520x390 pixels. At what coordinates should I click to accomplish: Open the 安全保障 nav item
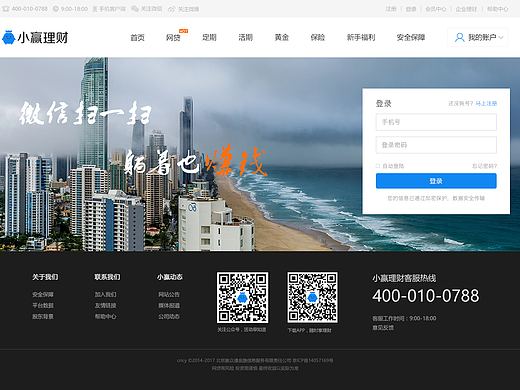(x=411, y=37)
